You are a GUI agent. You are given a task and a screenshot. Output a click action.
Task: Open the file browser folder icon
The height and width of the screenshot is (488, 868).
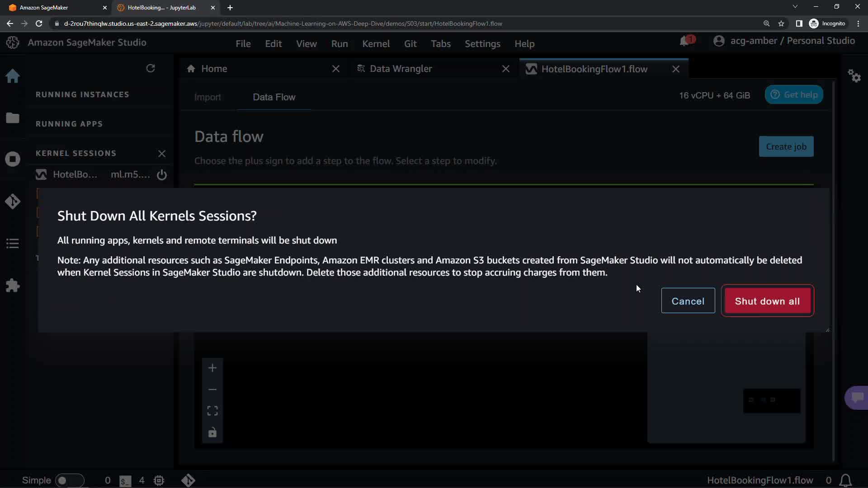coord(13,118)
